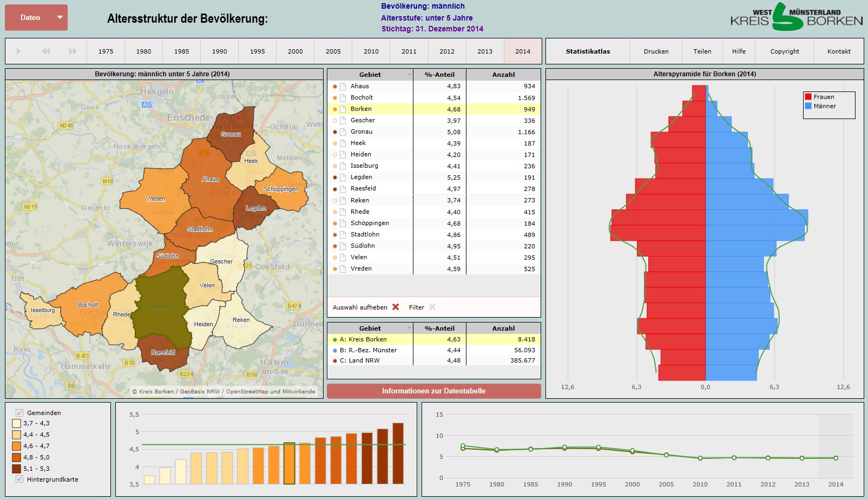Toggle the Hintergrundkarte checkbox
The height and width of the screenshot is (500, 868).
tap(19, 479)
